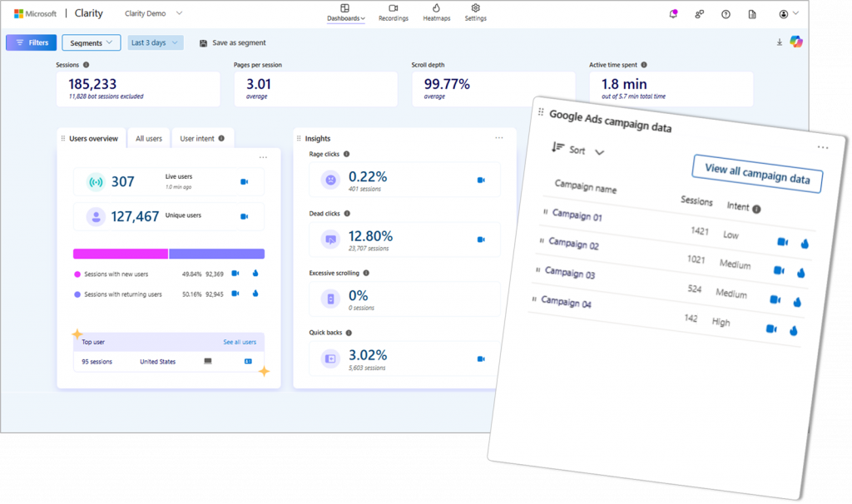Click the Filters button
This screenshot has width=852, height=504.
click(x=31, y=42)
